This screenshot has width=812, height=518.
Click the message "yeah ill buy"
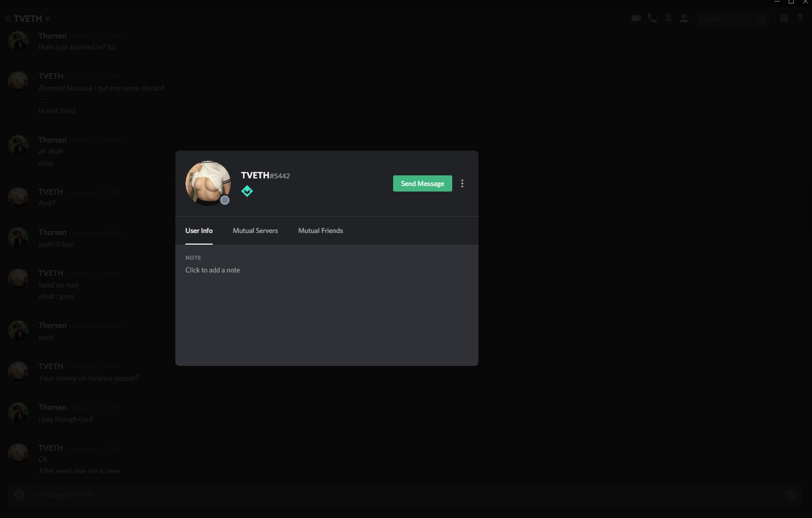point(56,244)
